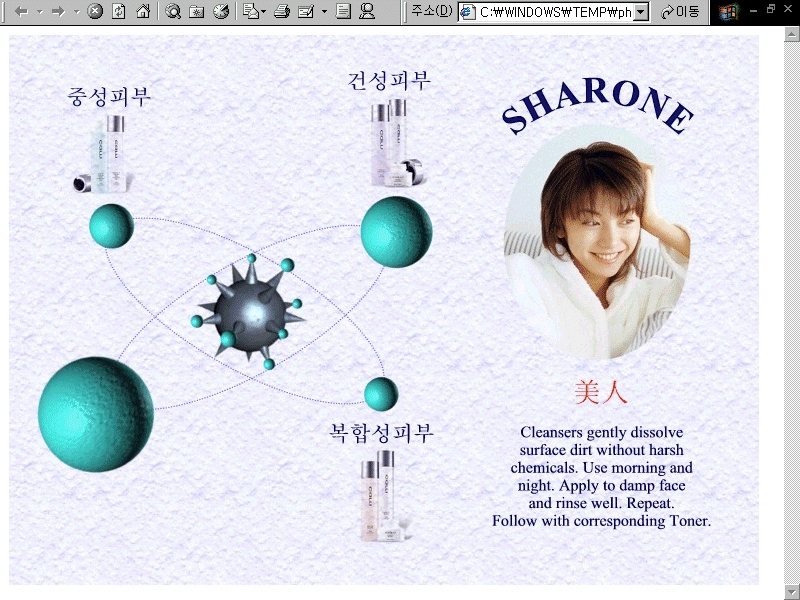
Task: Expand the address bar dropdown arrow
Action: click(641, 12)
